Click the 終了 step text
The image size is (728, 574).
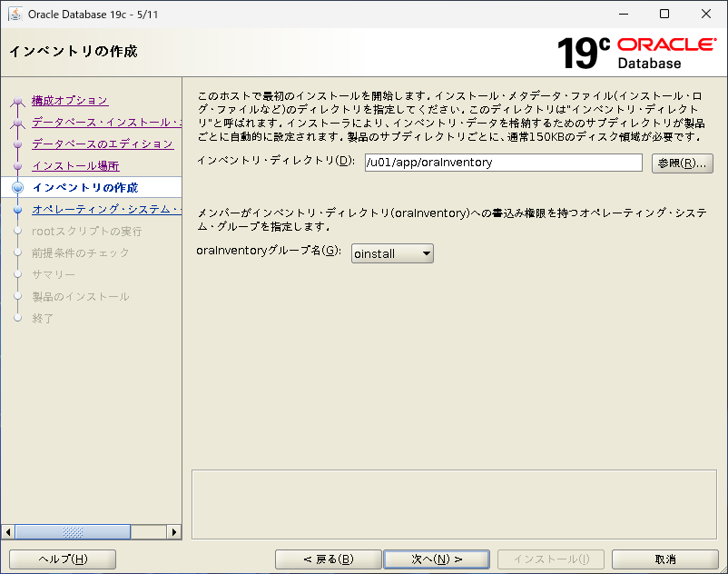[43, 319]
